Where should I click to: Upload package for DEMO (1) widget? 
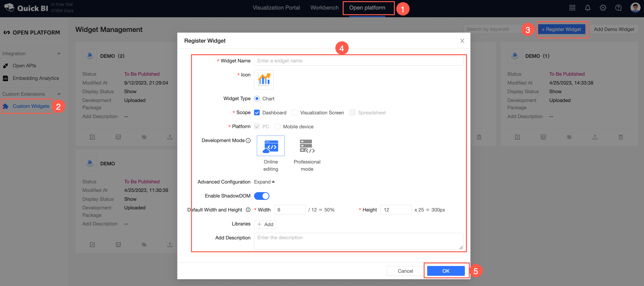coord(595,137)
